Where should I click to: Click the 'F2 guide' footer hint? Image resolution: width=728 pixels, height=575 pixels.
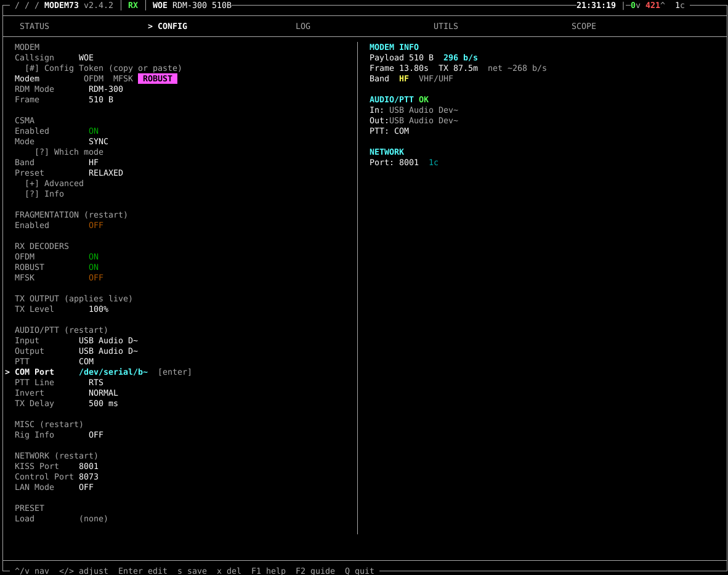(315, 571)
